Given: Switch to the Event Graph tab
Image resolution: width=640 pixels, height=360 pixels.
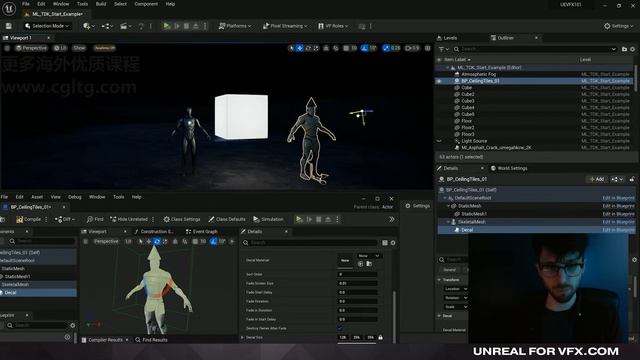Looking at the screenshot, I should (202, 231).
